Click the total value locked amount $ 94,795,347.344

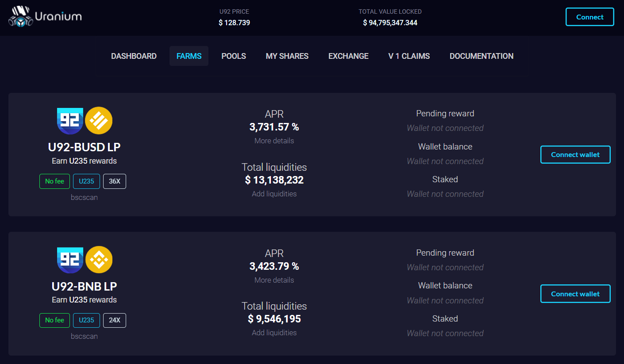[x=390, y=23]
